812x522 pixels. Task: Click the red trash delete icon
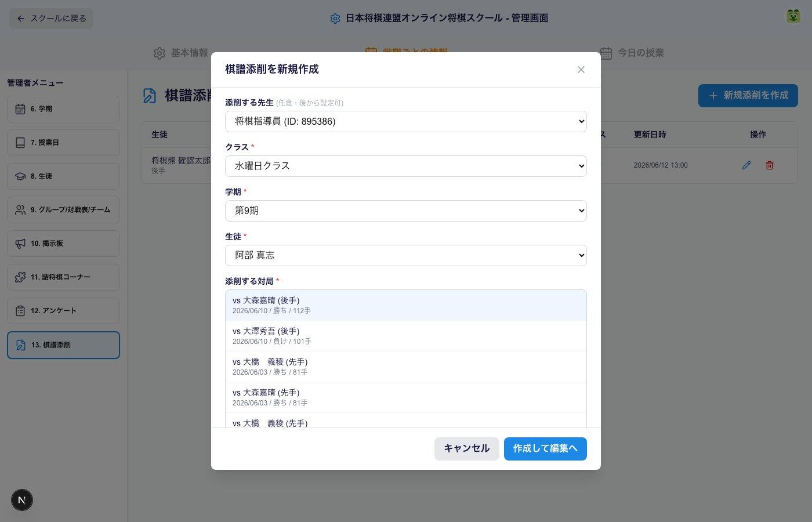(770, 165)
